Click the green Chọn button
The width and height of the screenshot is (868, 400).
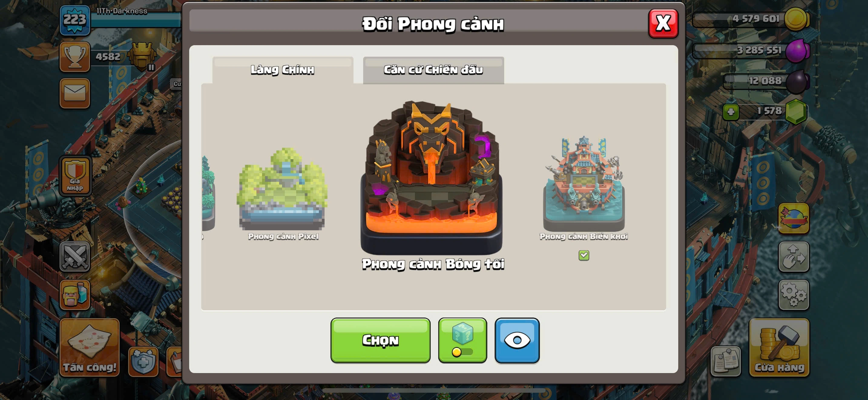(380, 340)
